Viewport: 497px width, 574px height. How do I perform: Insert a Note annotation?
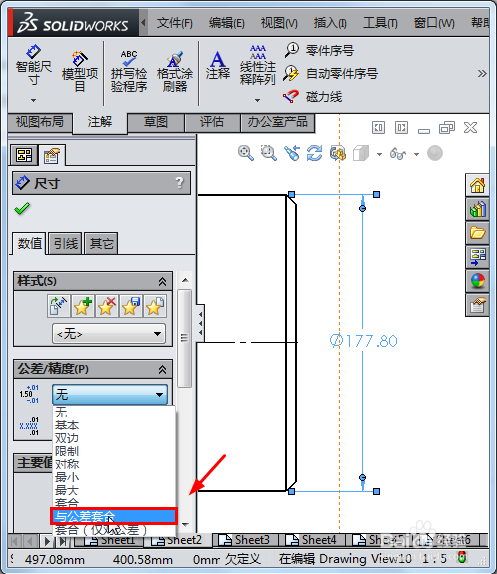[x=217, y=66]
